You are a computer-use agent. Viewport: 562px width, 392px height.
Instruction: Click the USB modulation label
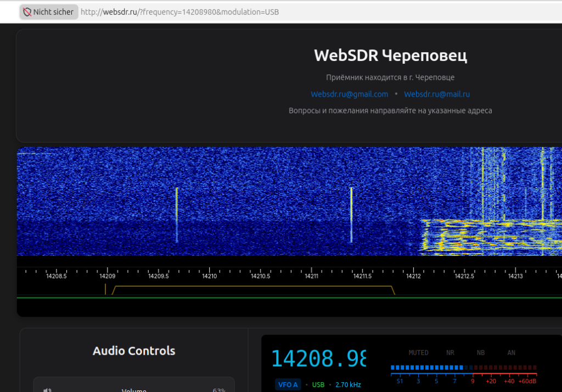(318, 384)
